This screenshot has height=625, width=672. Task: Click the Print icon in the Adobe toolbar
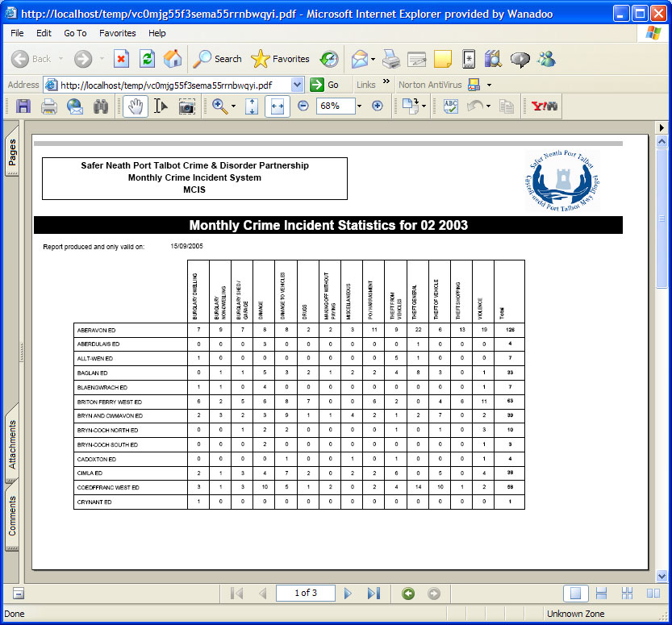point(49,106)
